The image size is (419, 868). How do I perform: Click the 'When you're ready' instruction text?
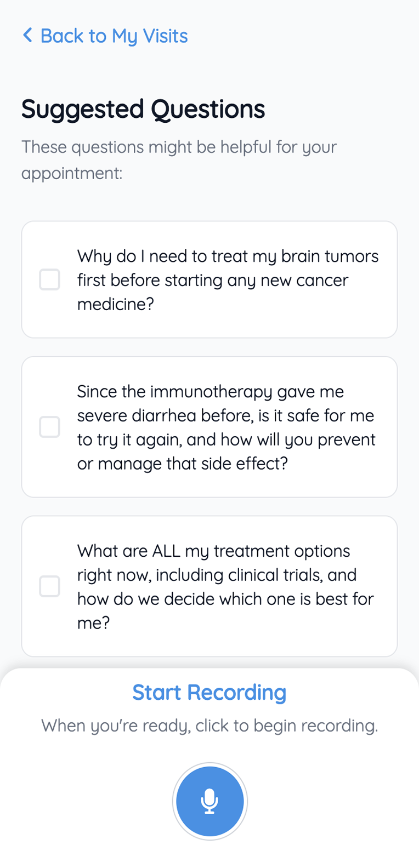209,726
